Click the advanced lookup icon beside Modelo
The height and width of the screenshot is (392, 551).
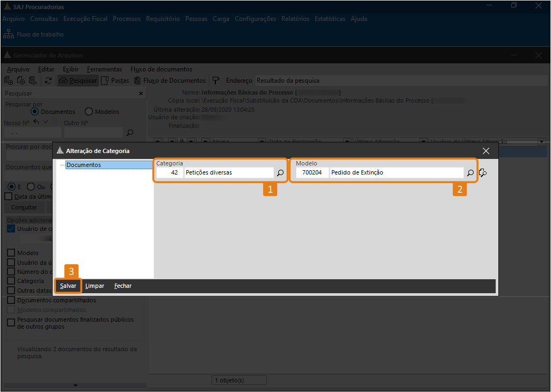(482, 173)
